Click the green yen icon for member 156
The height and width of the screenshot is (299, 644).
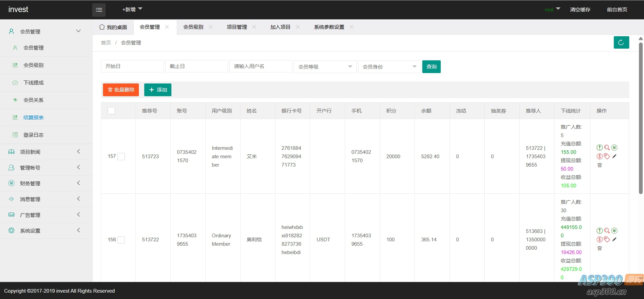coord(614,231)
